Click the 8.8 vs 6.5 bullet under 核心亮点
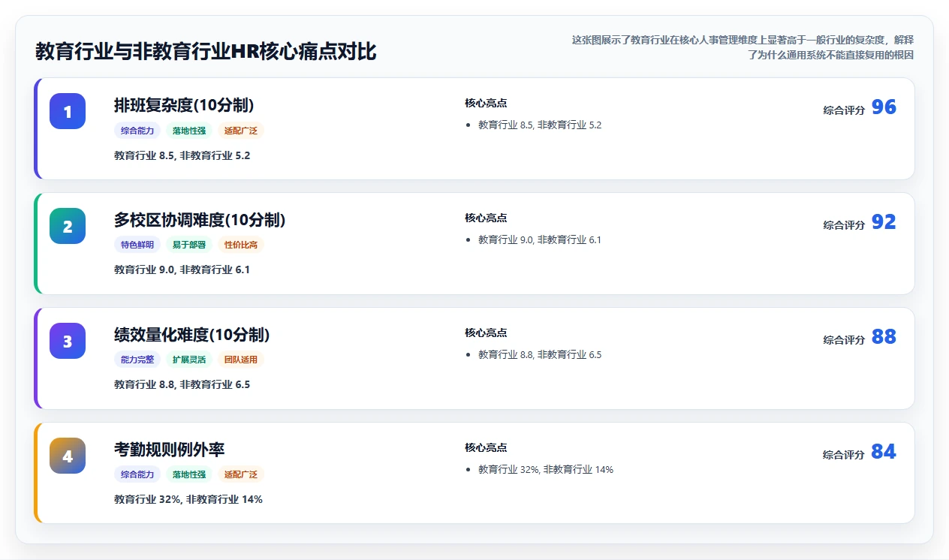Image resolution: width=949 pixels, height=560 pixels. point(540,355)
